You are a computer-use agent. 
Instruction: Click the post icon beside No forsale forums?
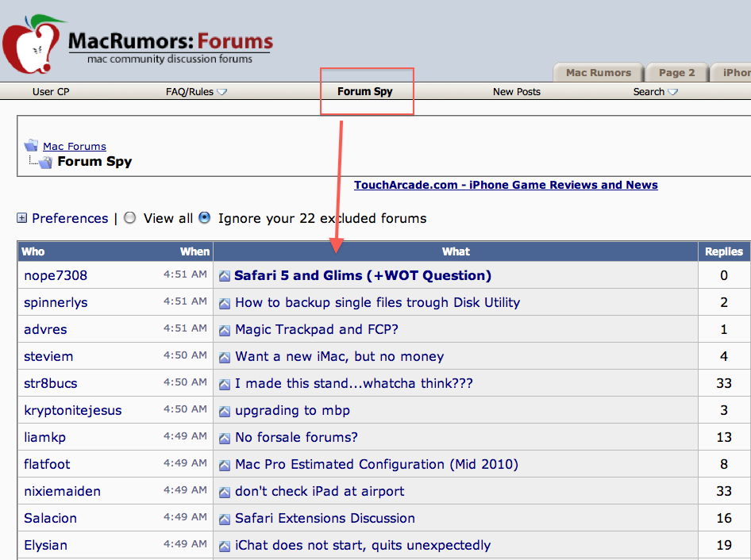pyautogui.click(x=224, y=438)
